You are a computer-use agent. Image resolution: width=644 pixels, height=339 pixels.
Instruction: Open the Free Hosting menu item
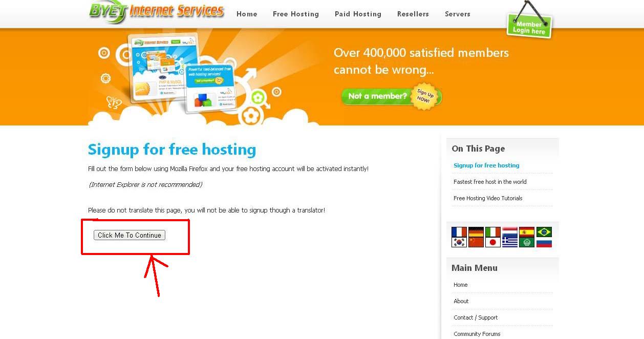296,14
